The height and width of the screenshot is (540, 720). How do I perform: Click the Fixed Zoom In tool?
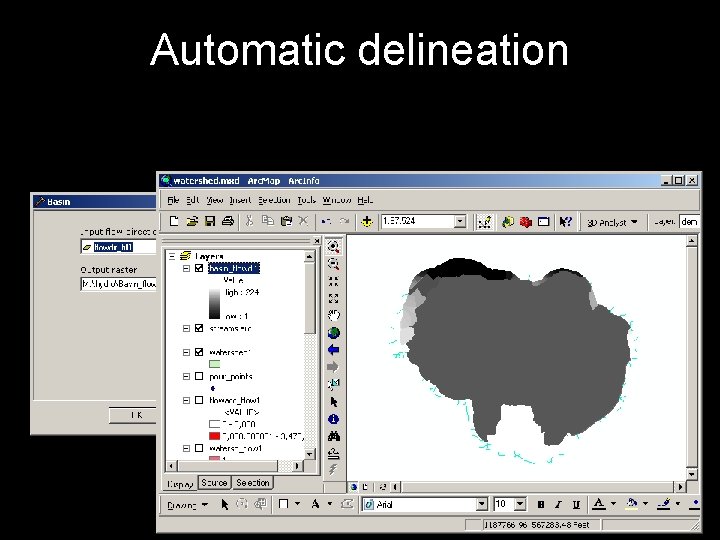[334, 281]
